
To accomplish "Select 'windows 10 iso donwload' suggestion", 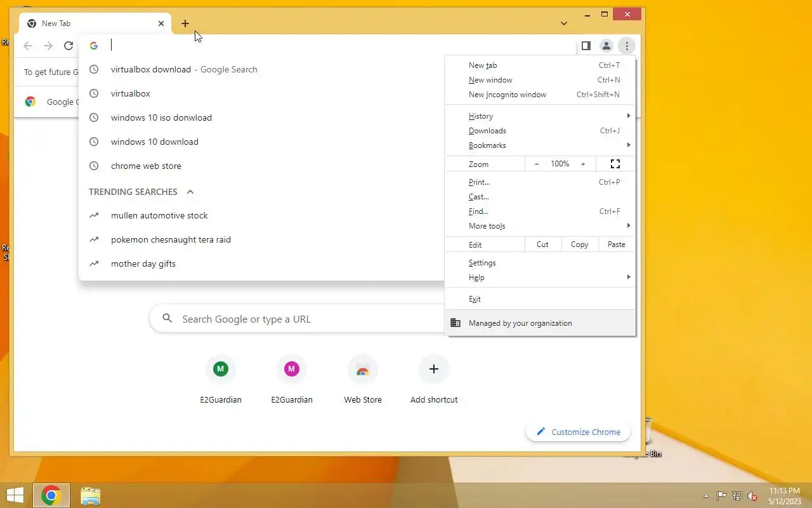I will [x=261, y=117].
